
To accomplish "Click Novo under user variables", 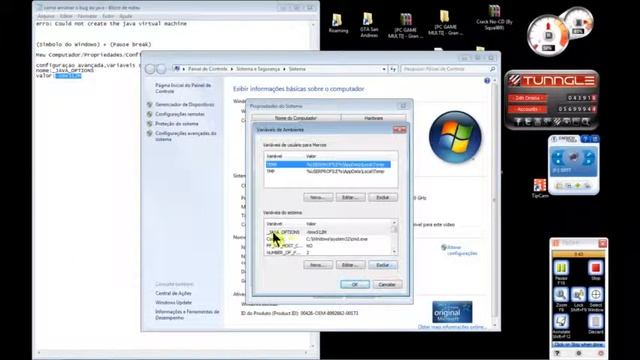I will tap(318, 197).
